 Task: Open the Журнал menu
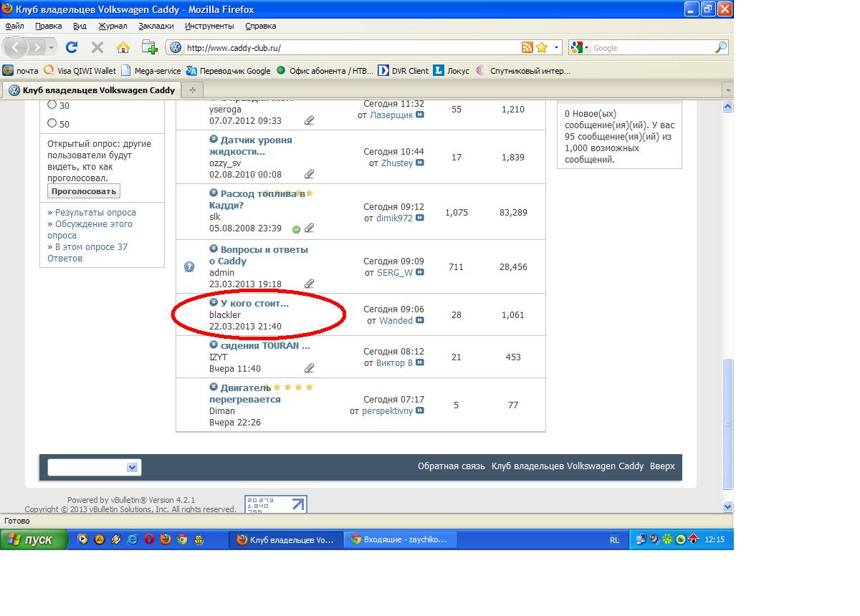[x=113, y=26]
